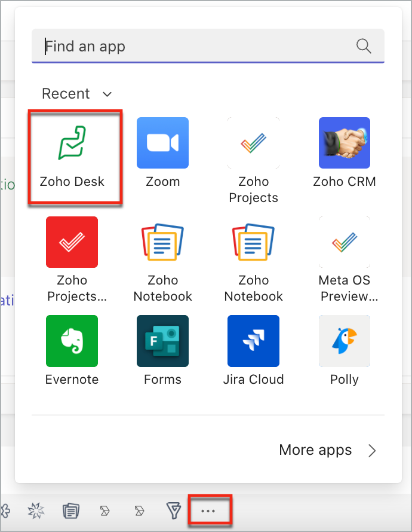Open the More apps link
Screen dimensions: 412x532
(x=315, y=450)
